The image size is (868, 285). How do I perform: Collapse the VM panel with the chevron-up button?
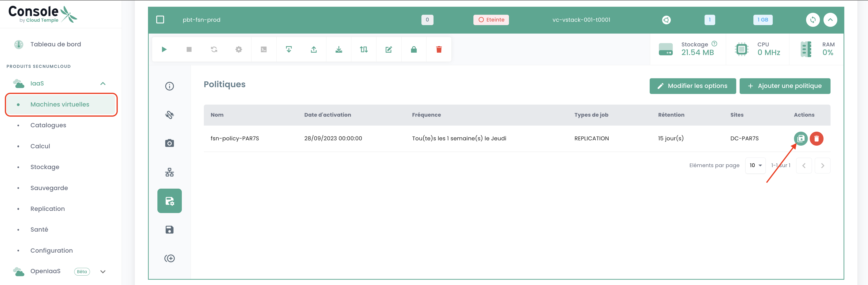click(830, 20)
